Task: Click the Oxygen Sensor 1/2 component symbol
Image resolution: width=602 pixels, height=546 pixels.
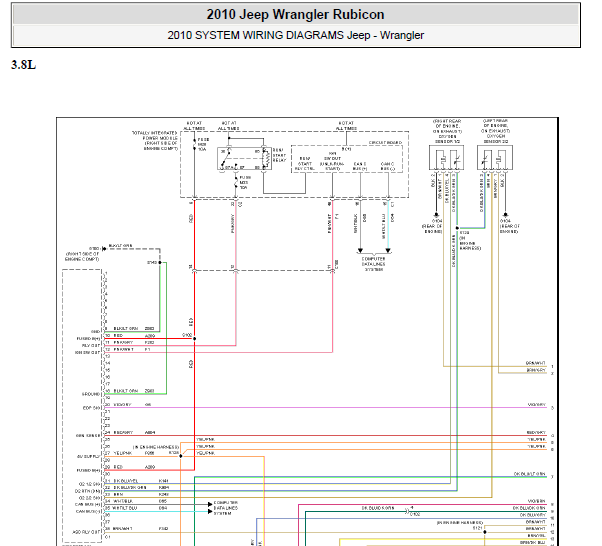Action: tap(446, 157)
